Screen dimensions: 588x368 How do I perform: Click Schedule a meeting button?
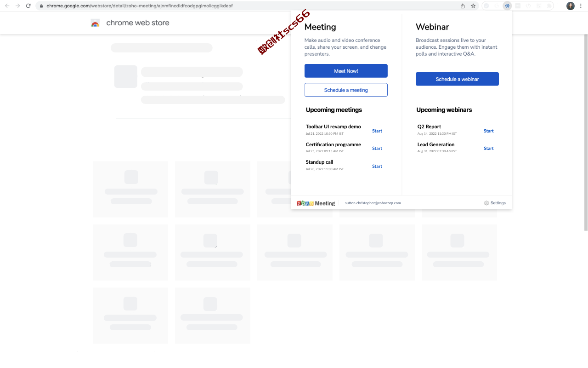click(x=346, y=90)
